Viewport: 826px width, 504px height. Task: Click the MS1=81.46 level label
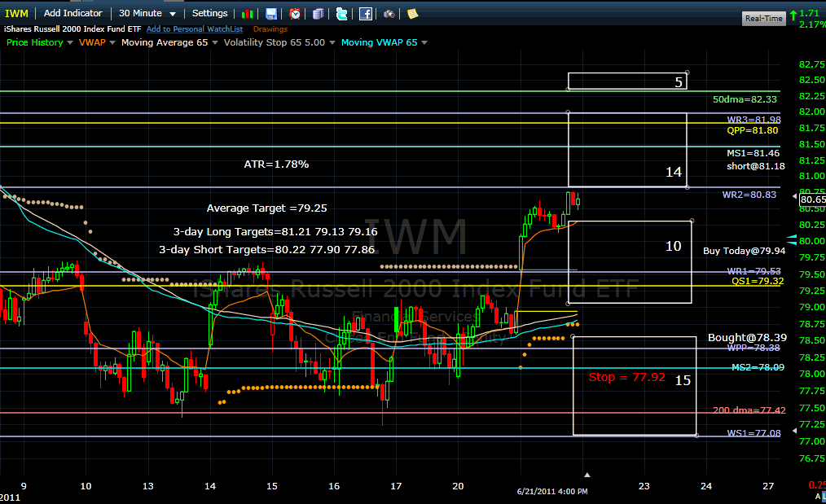(x=754, y=153)
